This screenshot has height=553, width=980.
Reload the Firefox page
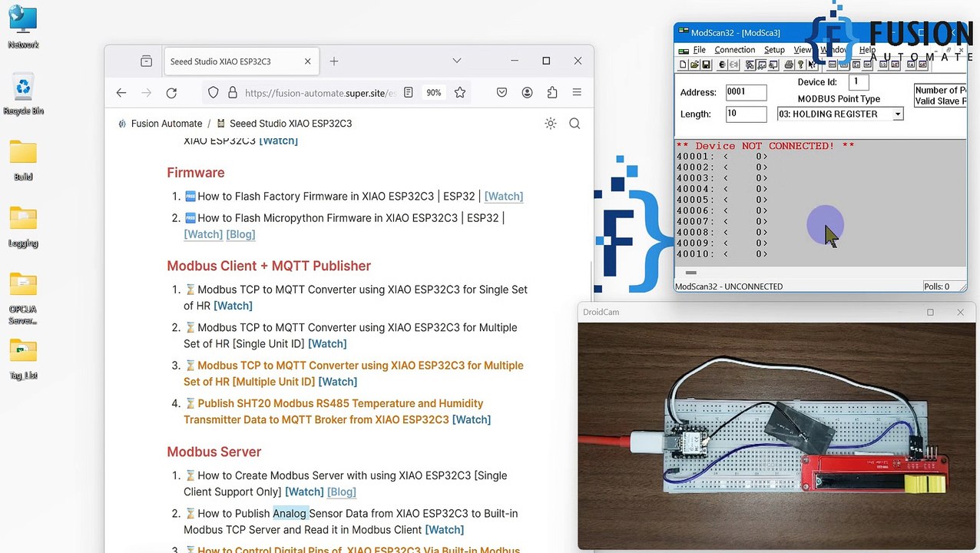click(171, 92)
